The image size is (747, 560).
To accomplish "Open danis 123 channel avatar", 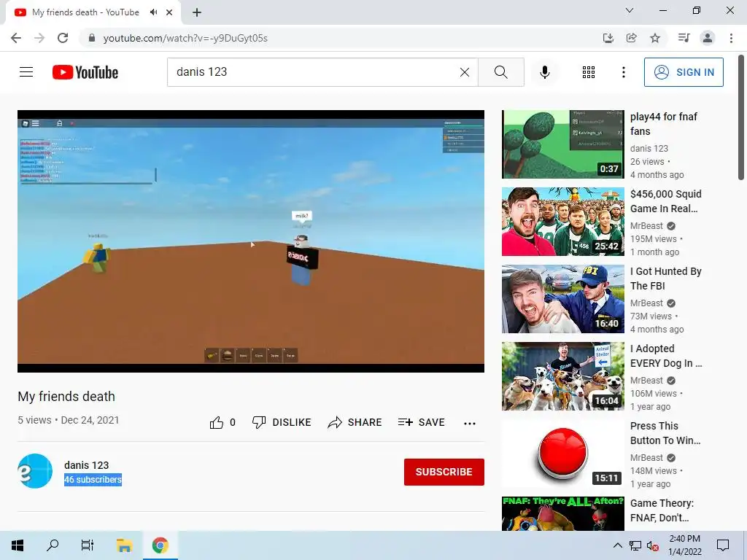I will pos(35,471).
